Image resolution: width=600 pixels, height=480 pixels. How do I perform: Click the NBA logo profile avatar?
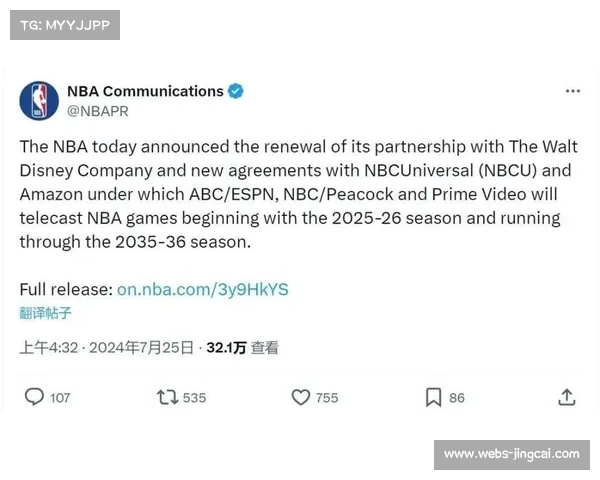[39, 101]
